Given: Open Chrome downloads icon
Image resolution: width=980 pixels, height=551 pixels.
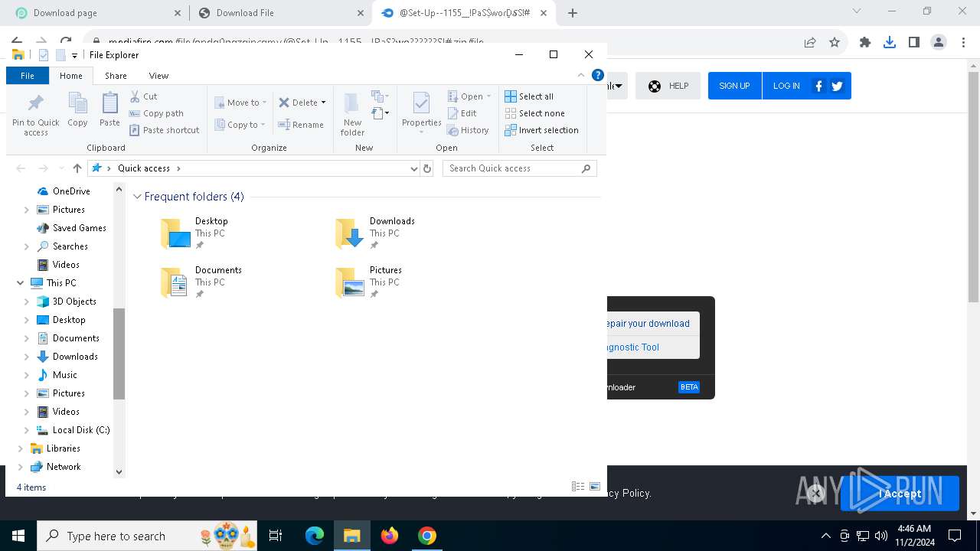Looking at the screenshot, I should (x=890, y=42).
